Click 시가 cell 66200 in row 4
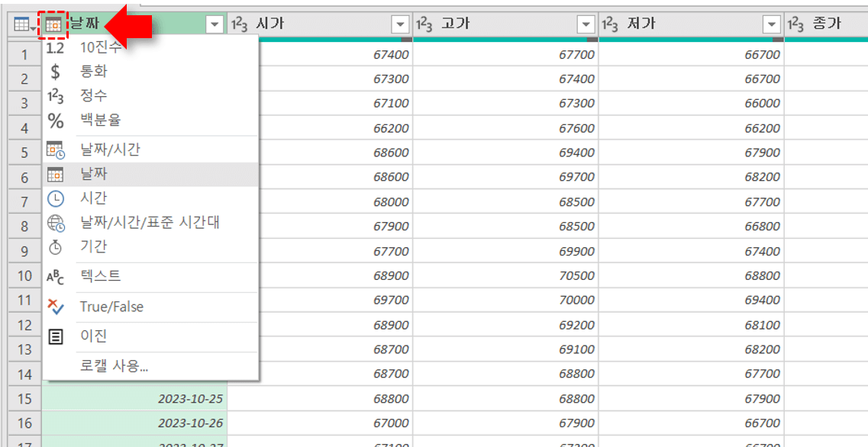868x447 pixels. (320, 128)
